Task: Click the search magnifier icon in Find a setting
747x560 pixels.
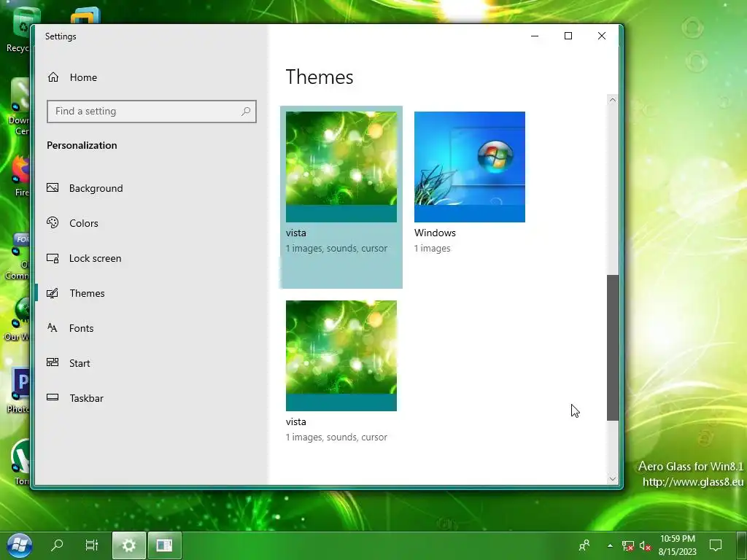Action: (246, 112)
